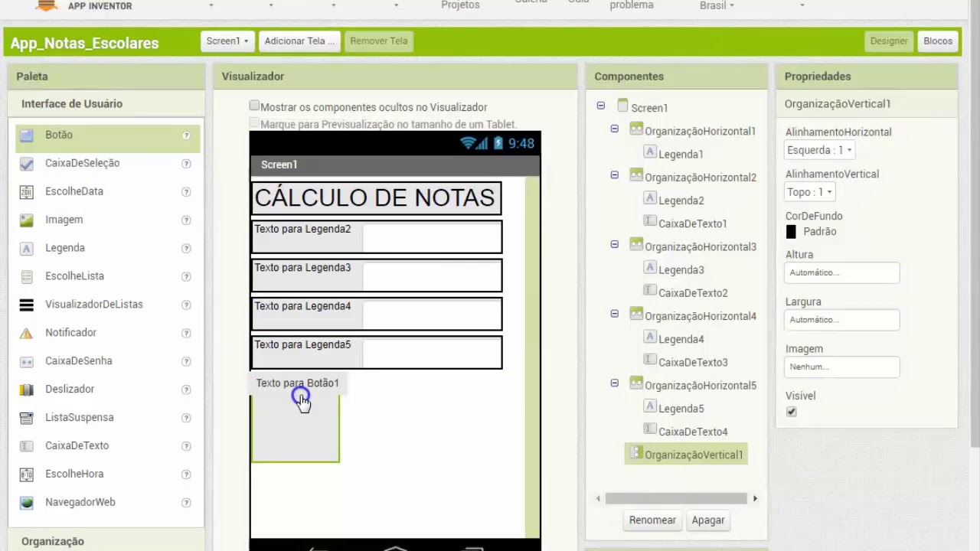Select the CaixaDeTexto icon in palette
980x551 pixels.
point(27,446)
